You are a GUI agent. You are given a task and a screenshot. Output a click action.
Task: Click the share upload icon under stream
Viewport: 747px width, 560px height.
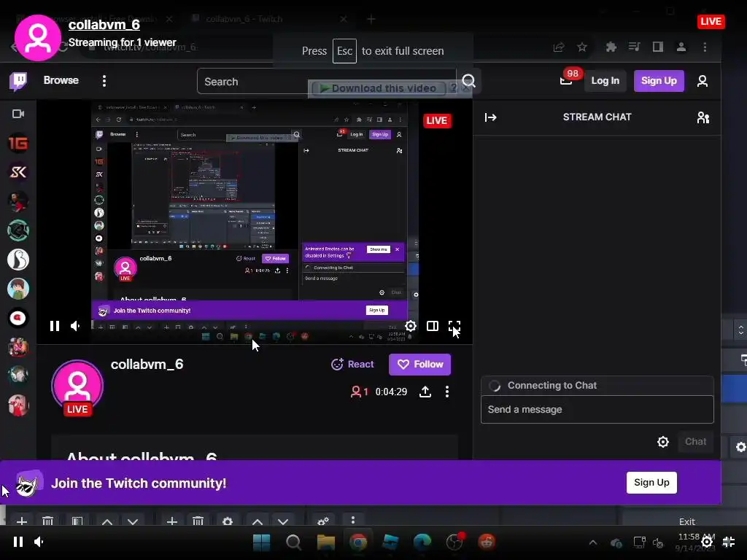(x=425, y=392)
